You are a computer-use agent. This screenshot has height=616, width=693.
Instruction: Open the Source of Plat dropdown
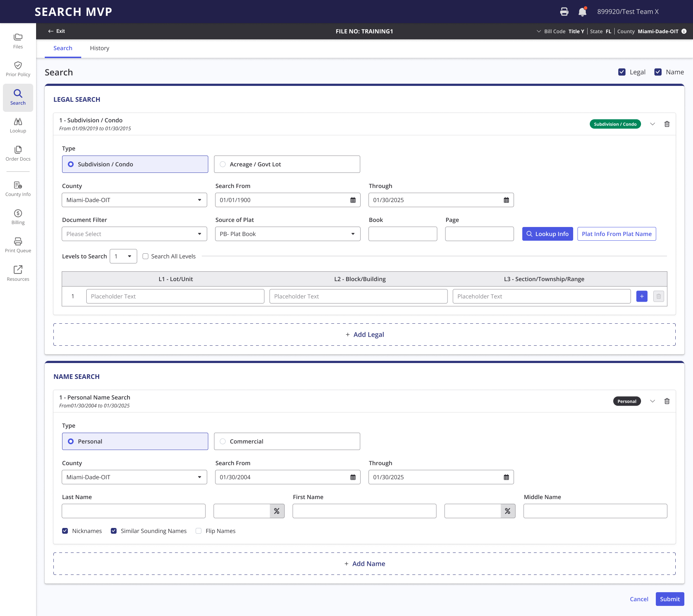288,234
